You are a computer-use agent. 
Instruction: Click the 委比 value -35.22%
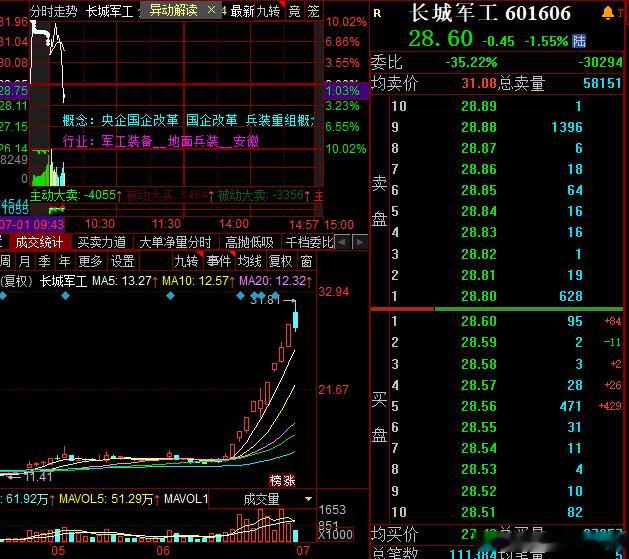(471, 62)
